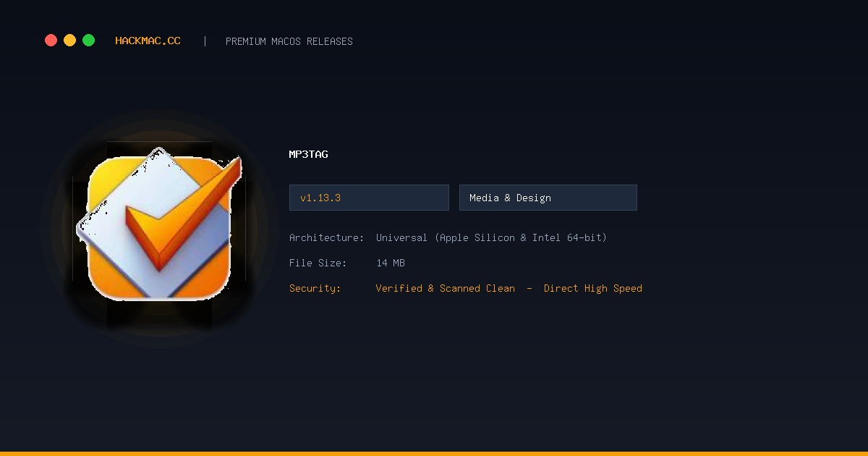Screen dimensions: 868x456
Task: Click the Security: label
Action: point(315,288)
